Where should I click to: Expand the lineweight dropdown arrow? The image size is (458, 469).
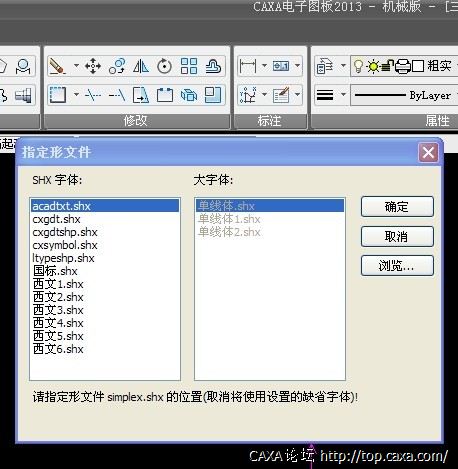coord(343,95)
